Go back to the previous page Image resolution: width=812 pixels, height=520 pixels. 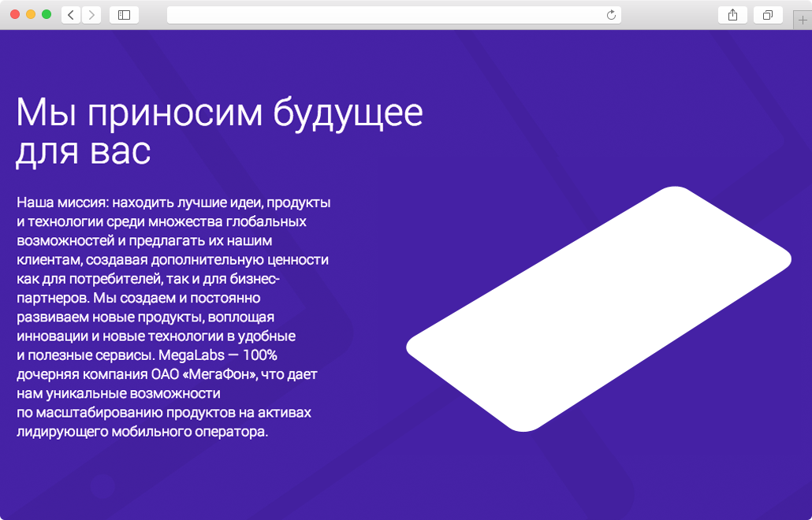click(71, 15)
